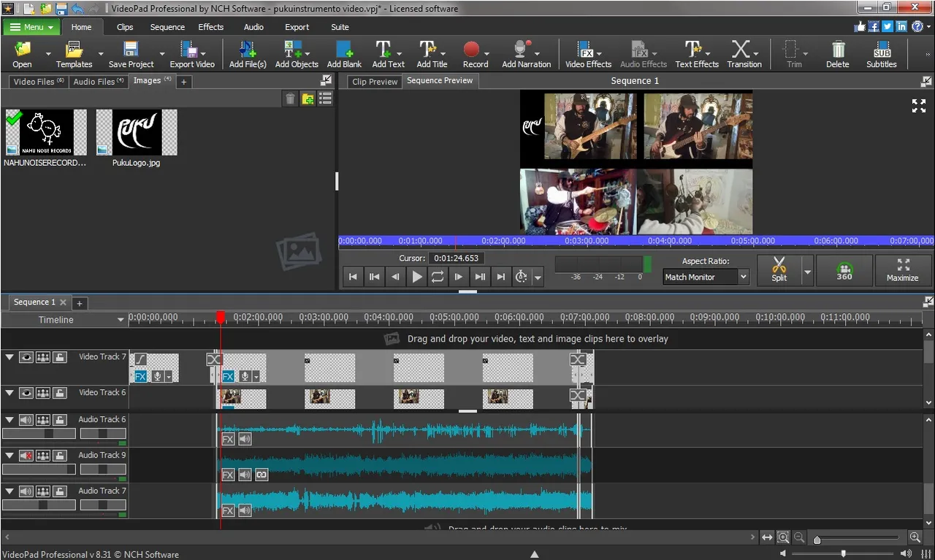The width and height of the screenshot is (935, 560).
Task: Toggle lock on Audio Track 9
Action: [60, 456]
